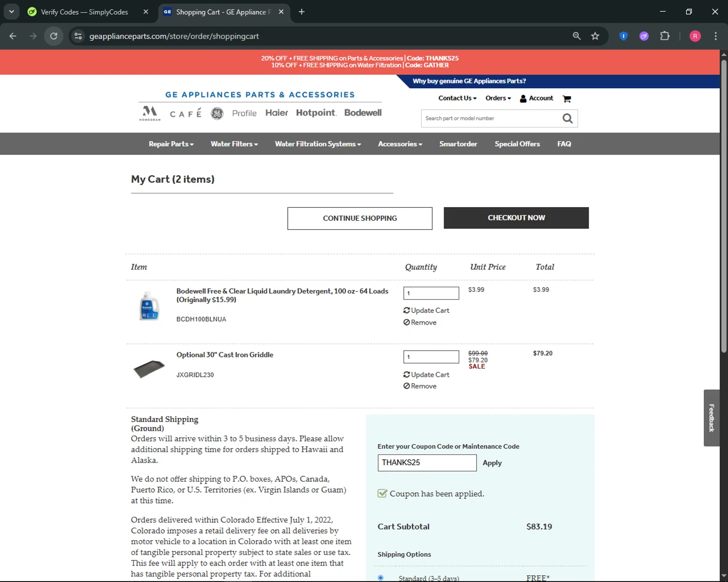Click the CHECKOUT NOW button
This screenshot has width=728, height=582.
516,218
